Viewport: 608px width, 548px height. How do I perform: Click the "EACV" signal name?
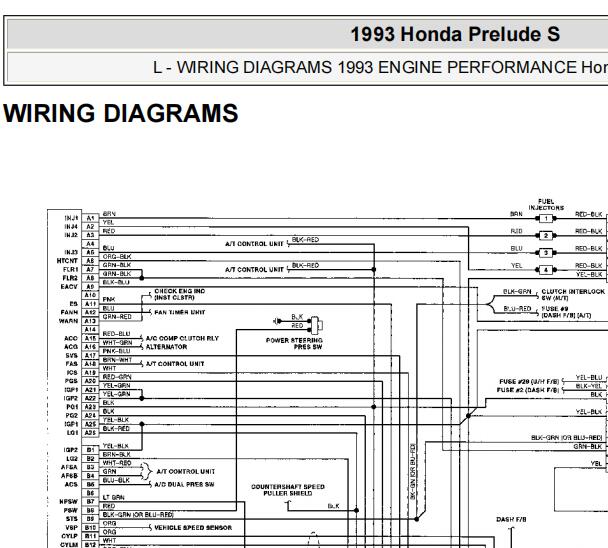click(69, 287)
